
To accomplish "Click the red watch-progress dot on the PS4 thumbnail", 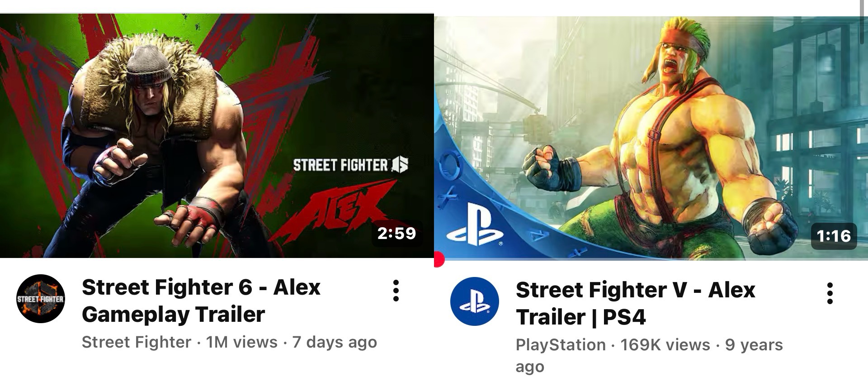I will pyautogui.click(x=439, y=260).
